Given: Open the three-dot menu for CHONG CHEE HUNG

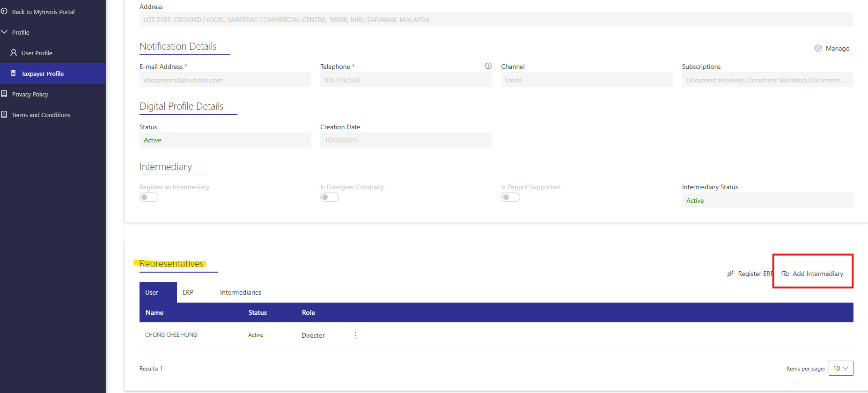Looking at the screenshot, I should [356, 335].
